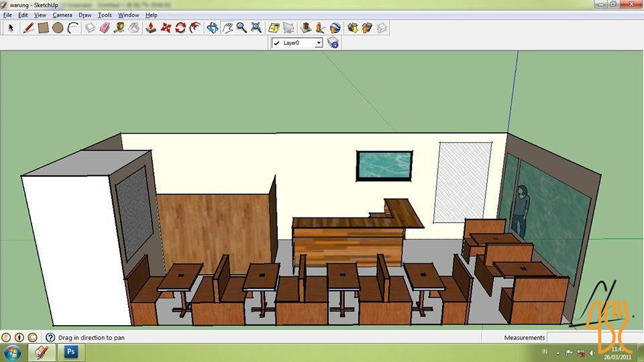Choose the Rotate tool
The image size is (644, 362).
point(180,28)
